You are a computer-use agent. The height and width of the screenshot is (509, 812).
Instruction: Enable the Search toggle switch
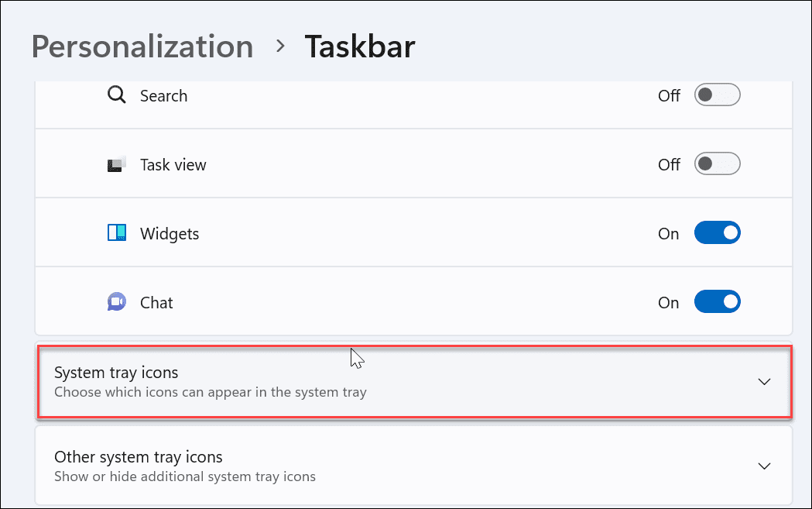pos(718,95)
